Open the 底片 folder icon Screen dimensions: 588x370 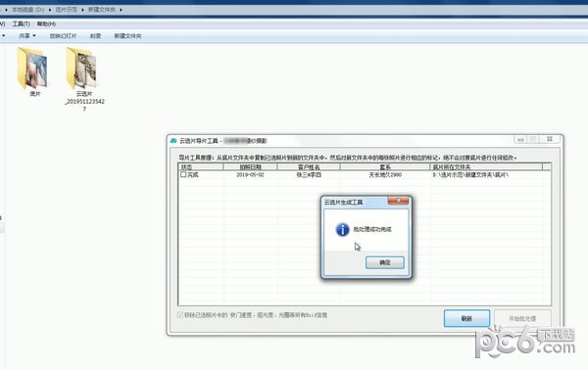[33, 69]
